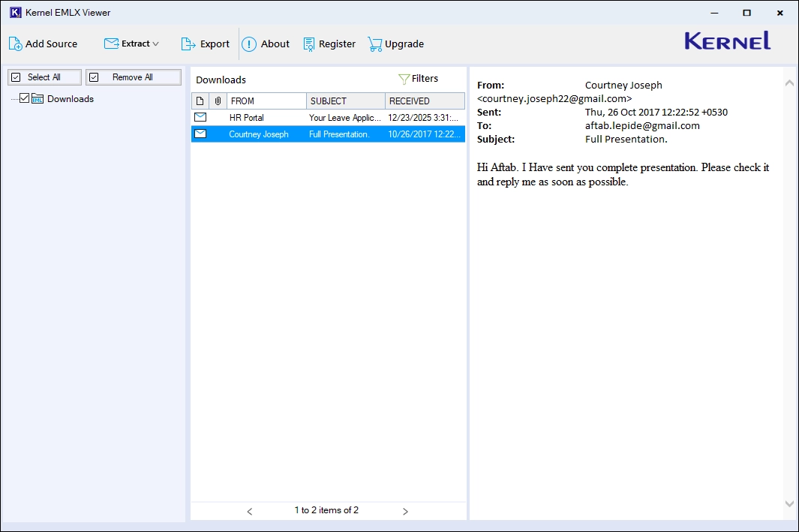Click the 1 to 2 items of 2 label
Image resolution: width=799 pixels, height=532 pixels.
tap(326, 510)
